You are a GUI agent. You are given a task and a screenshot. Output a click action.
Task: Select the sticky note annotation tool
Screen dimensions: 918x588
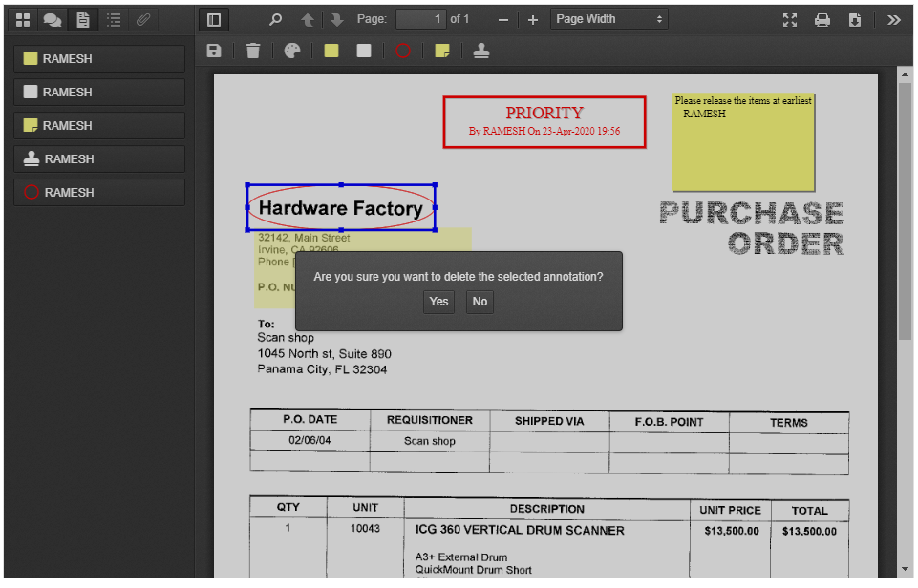point(442,51)
